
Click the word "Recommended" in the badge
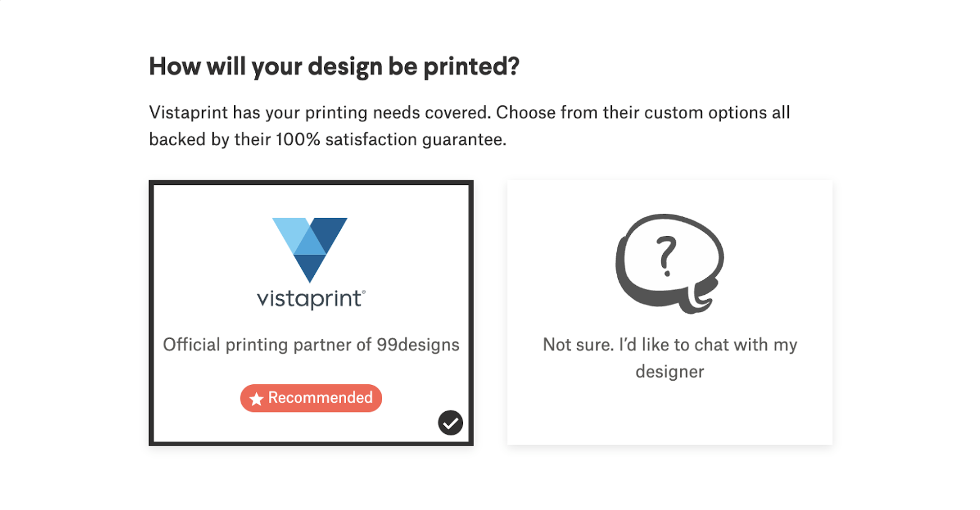(x=320, y=398)
